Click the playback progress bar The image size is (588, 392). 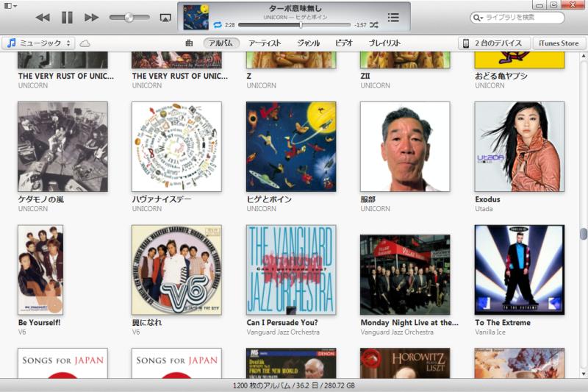[295, 25]
